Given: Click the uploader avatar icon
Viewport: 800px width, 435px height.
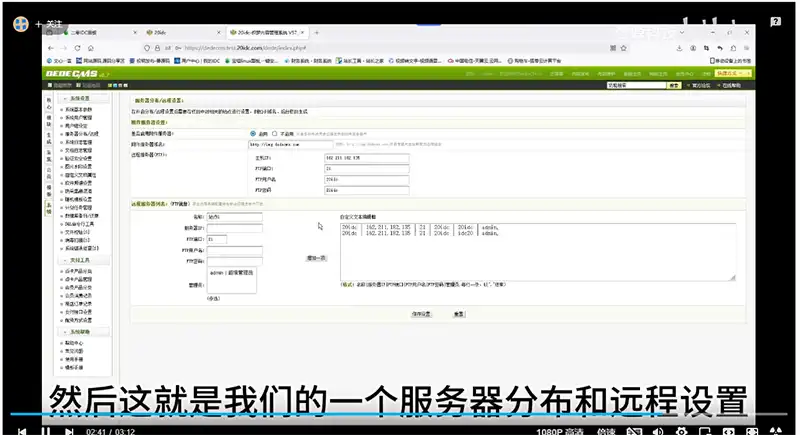Looking at the screenshot, I should click(x=20, y=23).
